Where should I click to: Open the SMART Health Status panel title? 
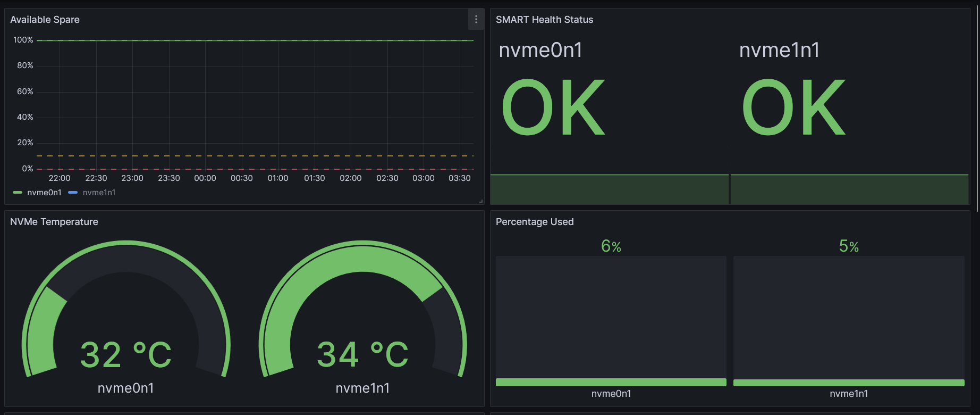coord(544,20)
